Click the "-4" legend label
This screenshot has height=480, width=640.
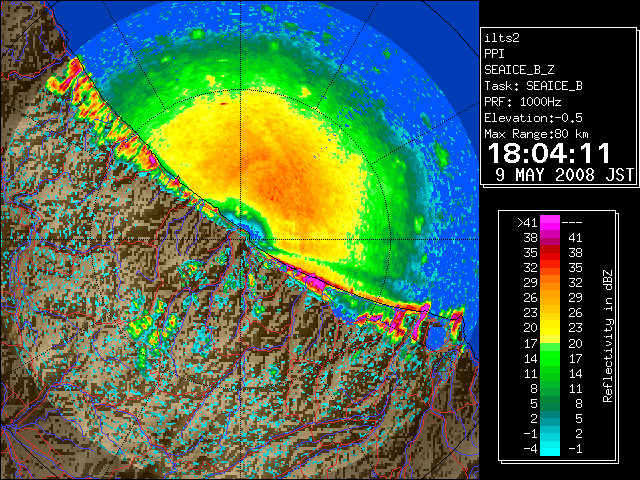click(530, 449)
